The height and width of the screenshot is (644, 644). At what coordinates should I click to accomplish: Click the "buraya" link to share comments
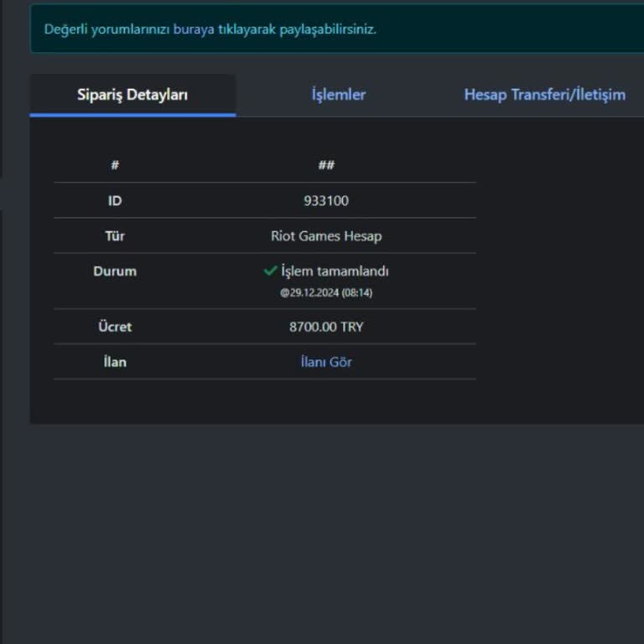coord(194,29)
